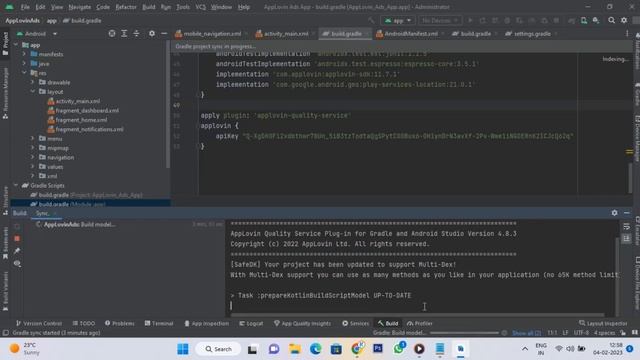Collapse the layout folder
The image size is (640, 360).
pyautogui.click(x=33, y=91)
